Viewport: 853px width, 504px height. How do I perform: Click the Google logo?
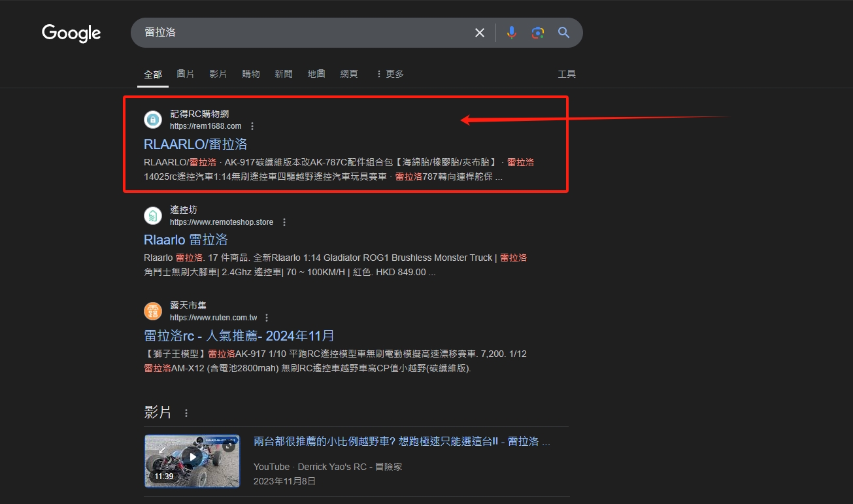tap(71, 33)
